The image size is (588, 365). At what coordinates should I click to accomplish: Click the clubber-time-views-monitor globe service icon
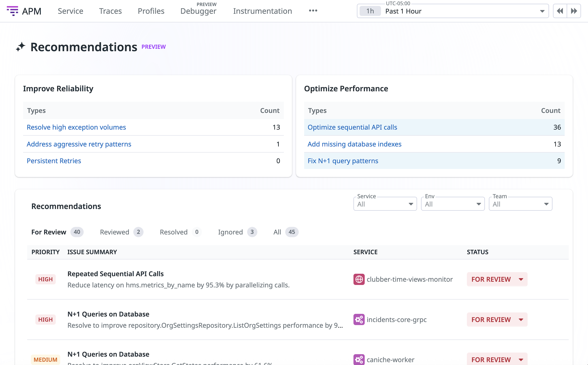(359, 279)
